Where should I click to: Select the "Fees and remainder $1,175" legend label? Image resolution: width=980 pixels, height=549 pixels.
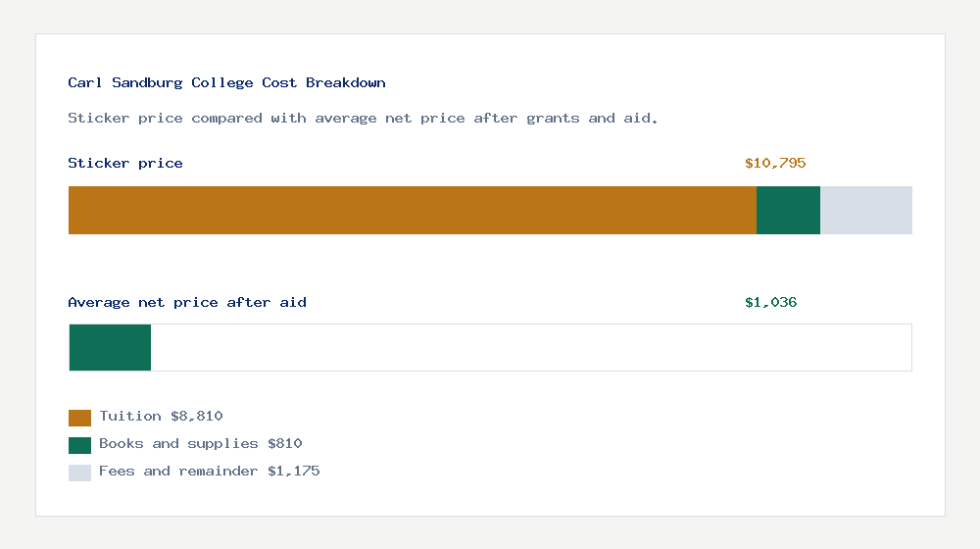tap(209, 472)
